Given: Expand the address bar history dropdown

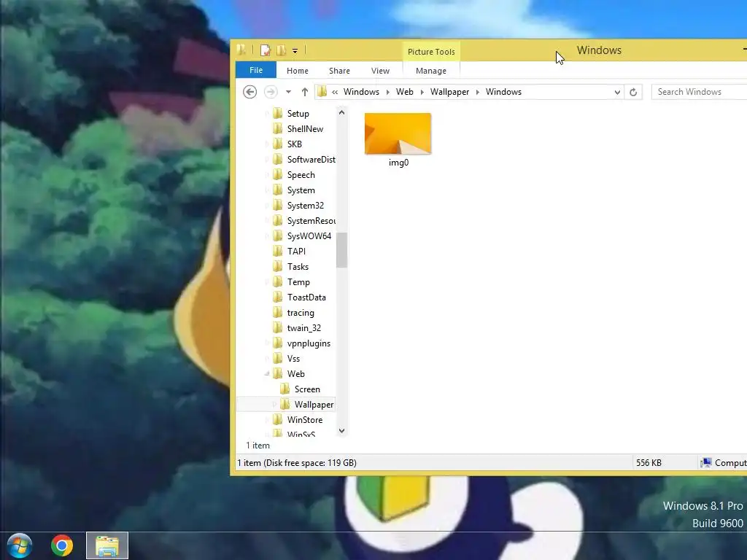Looking at the screenshot, I should (x=617, y=92).
